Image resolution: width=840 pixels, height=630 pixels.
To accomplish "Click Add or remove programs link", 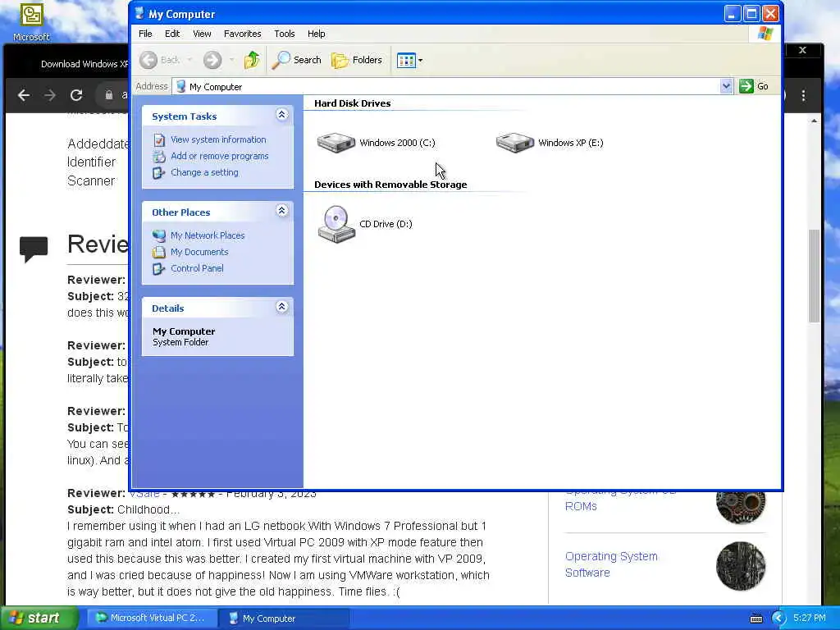I will click(x=220, y=157).
